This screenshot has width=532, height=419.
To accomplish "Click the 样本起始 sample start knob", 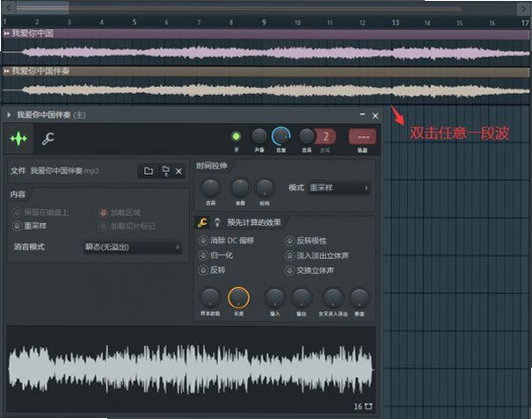I will coord(210,298).
